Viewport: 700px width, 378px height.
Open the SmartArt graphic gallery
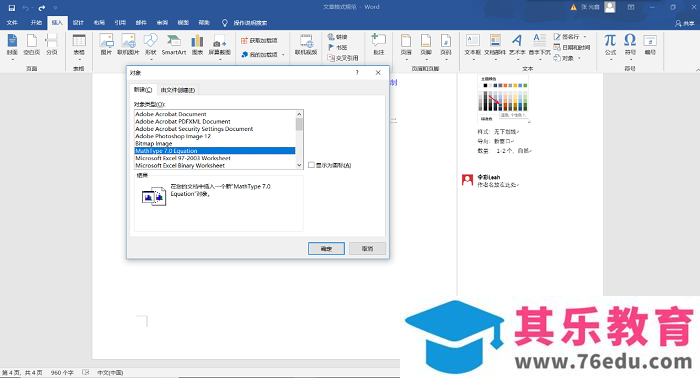[x=174, y=45]
